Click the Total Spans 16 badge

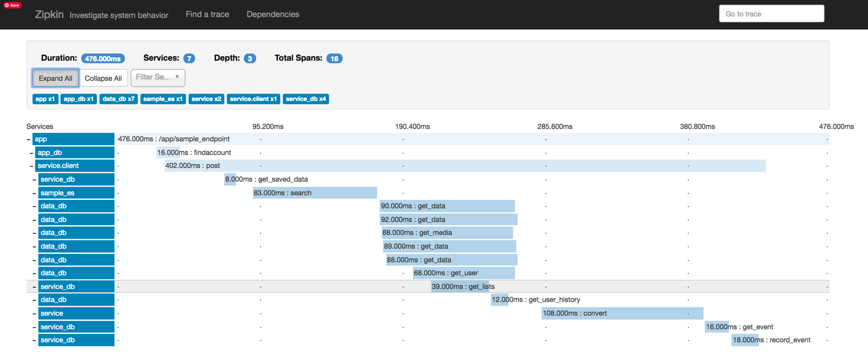click(334, 59)
